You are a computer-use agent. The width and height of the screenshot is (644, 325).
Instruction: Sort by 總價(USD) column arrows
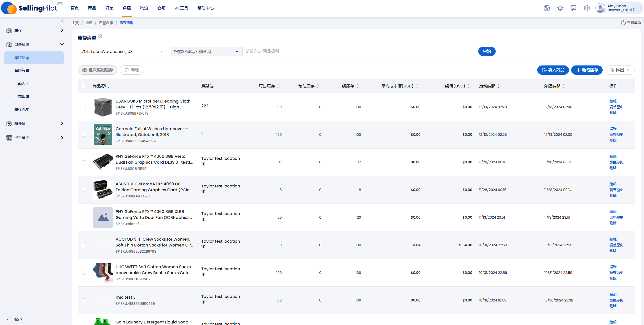point(469,86)
